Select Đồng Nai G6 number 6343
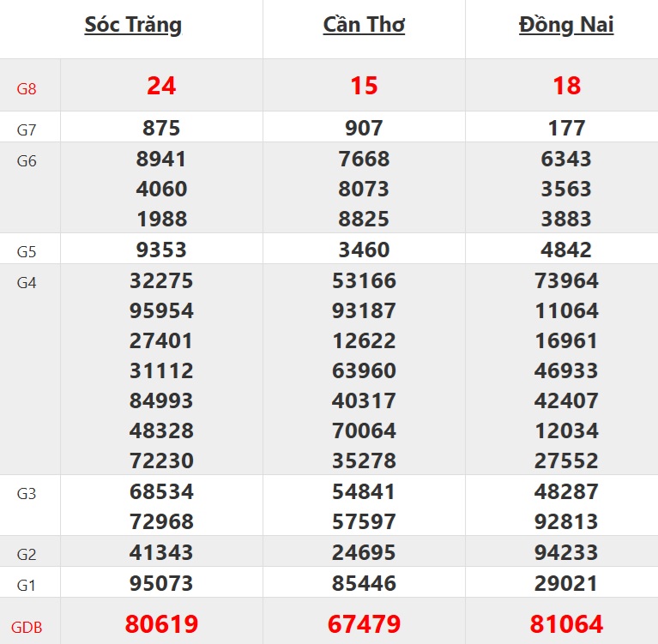Viewport: 658px width, 644px height. pos(566,159)
